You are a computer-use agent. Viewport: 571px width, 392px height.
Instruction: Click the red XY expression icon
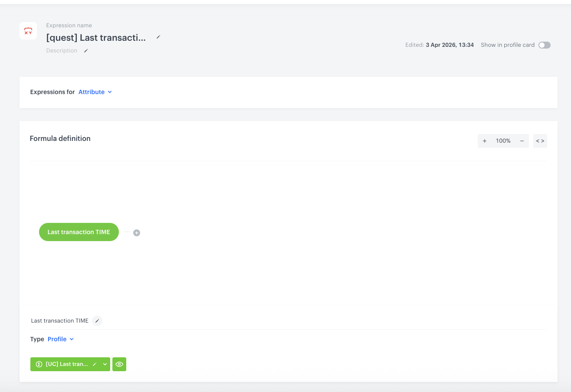28,31
